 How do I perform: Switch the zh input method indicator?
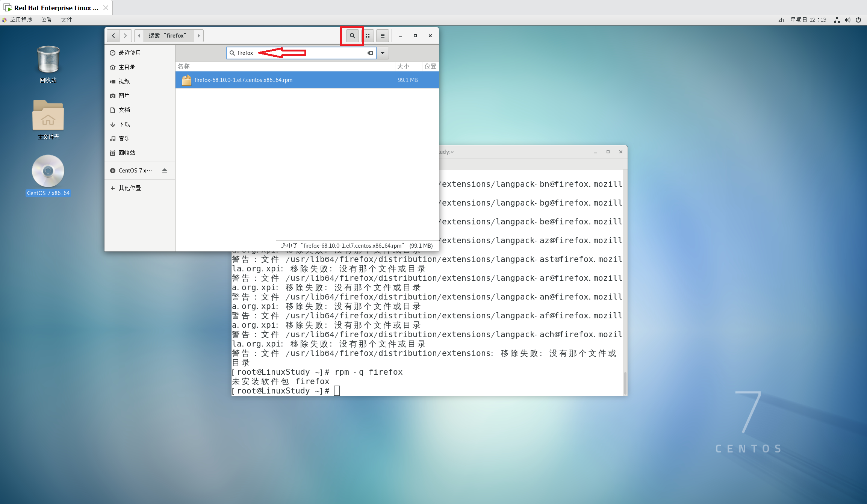(781, 20)
